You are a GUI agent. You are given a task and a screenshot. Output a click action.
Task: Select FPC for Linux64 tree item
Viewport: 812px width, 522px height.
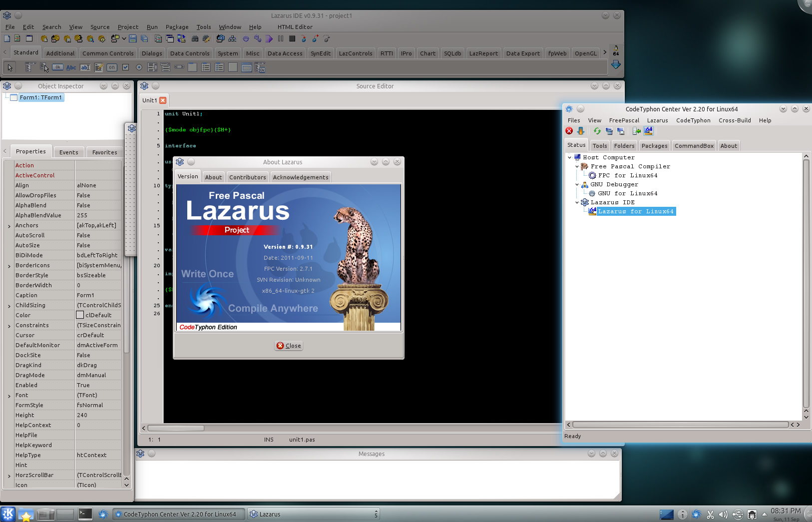(628, 175)
